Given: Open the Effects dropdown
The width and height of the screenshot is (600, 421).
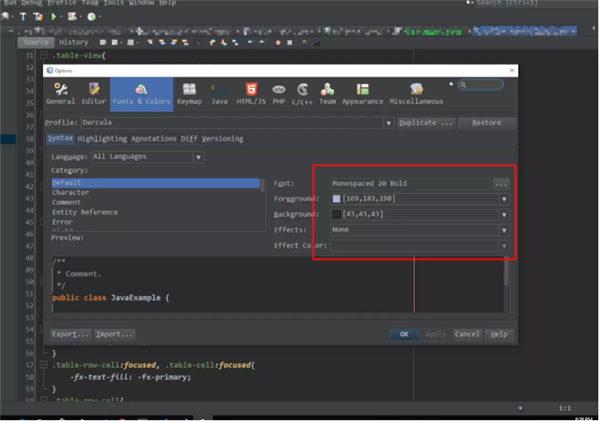Looking at the screenshot, I should click(504, 230).
